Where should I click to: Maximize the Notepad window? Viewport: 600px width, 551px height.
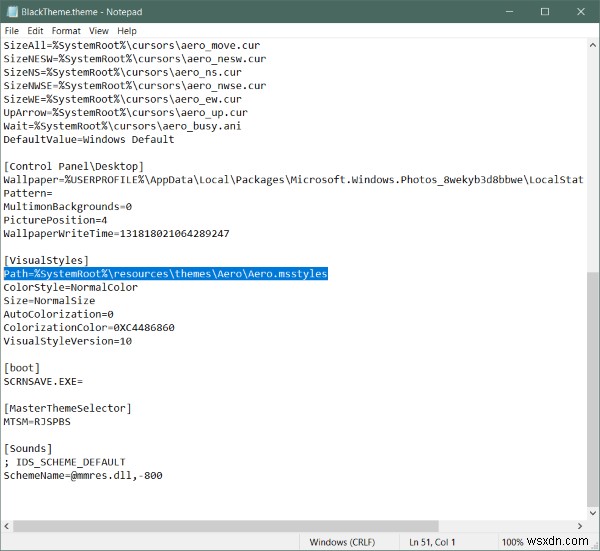[545, 11]
